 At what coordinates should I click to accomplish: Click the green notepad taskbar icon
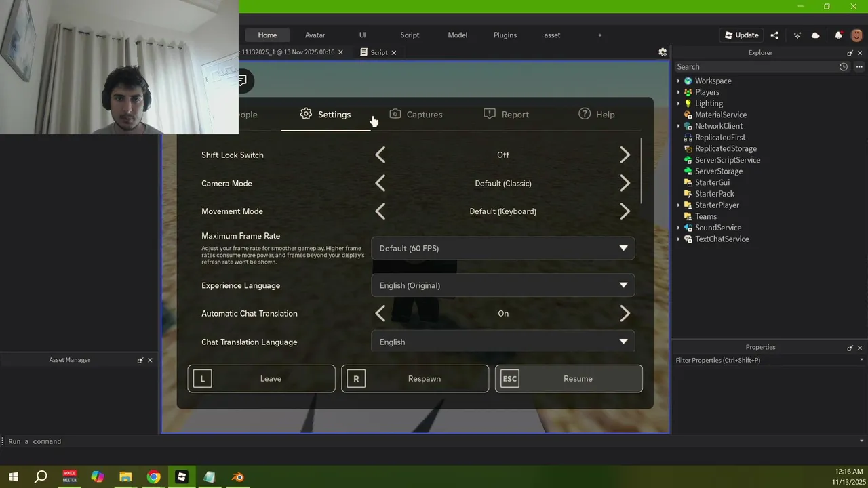pyautogui.click(x=209, y=477)
